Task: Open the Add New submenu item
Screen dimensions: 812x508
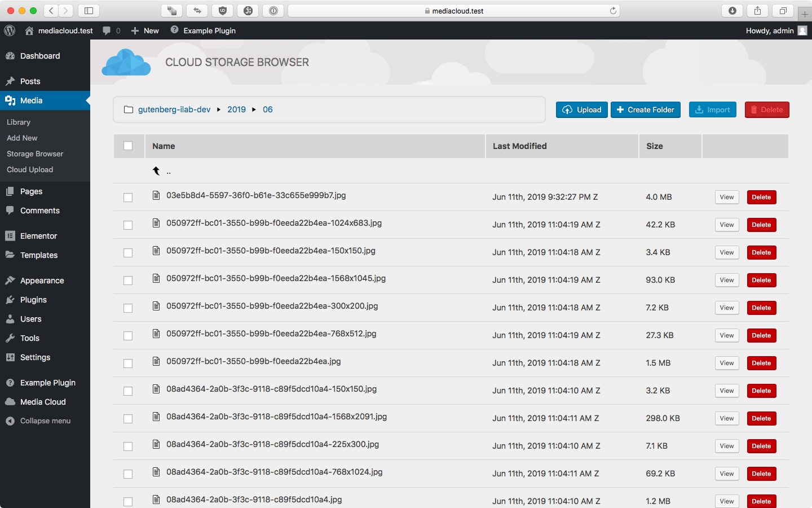Action: point(22,138)
